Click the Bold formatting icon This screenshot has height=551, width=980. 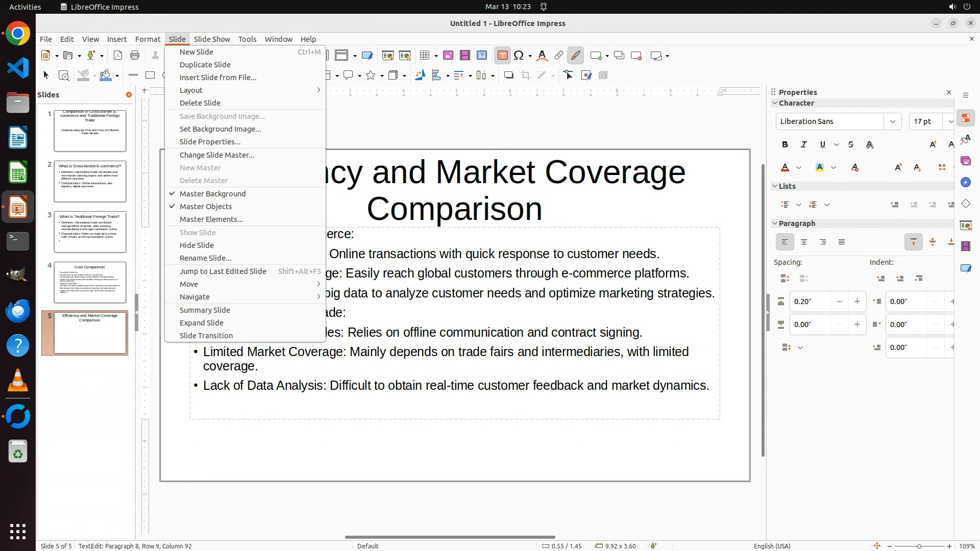[x=785, y=145]
